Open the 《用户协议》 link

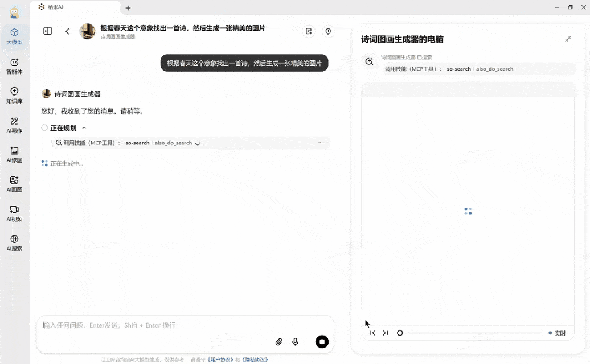[220, 359]
